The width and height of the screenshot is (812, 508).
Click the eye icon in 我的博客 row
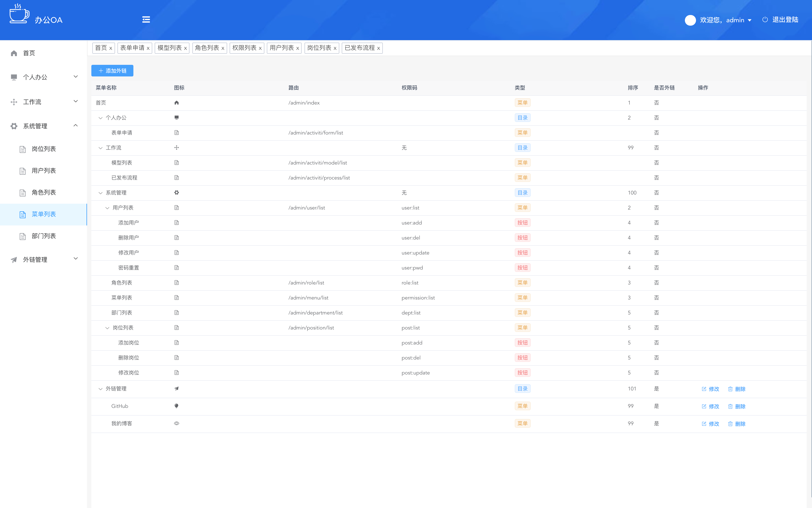176,423
